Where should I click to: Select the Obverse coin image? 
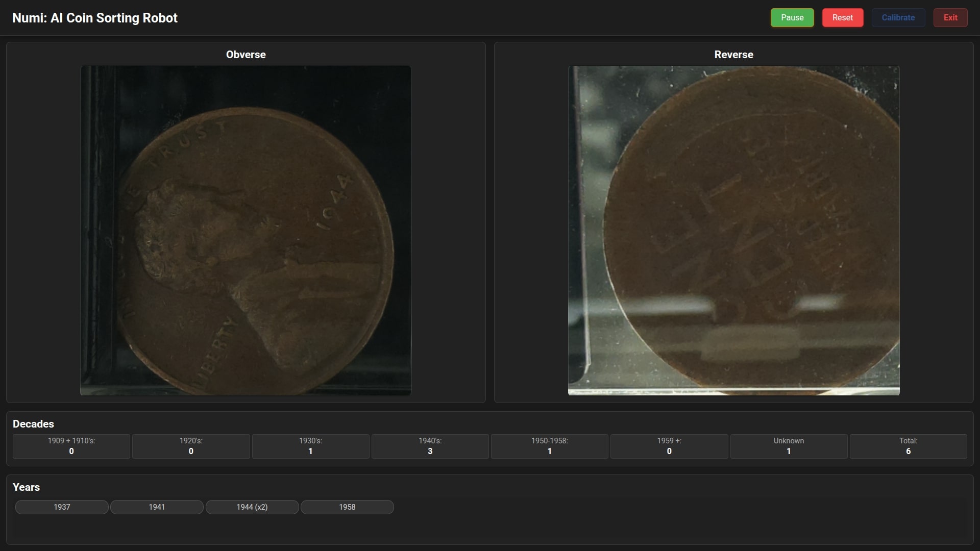(246, 230)
